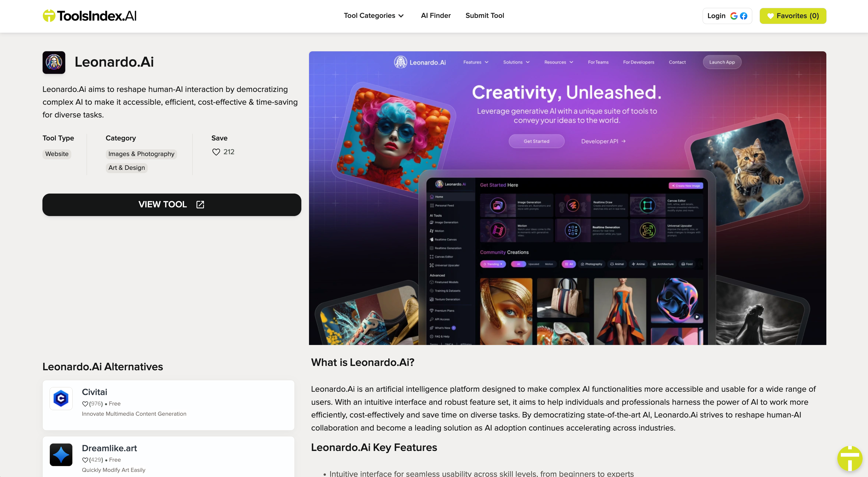The width and height of the screenshot is (868, 477).
Task: Open the Art & Design category tag
Action: coord(126,168)
